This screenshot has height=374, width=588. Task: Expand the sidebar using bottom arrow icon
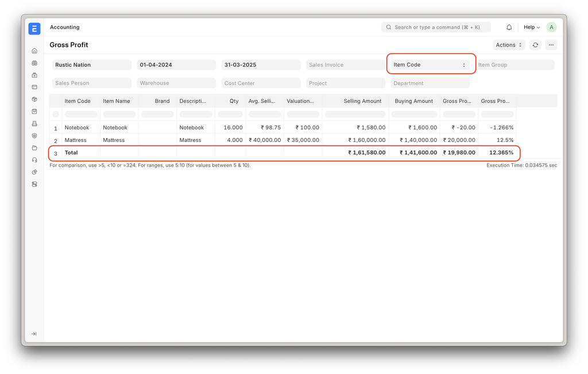pos(34,334)
